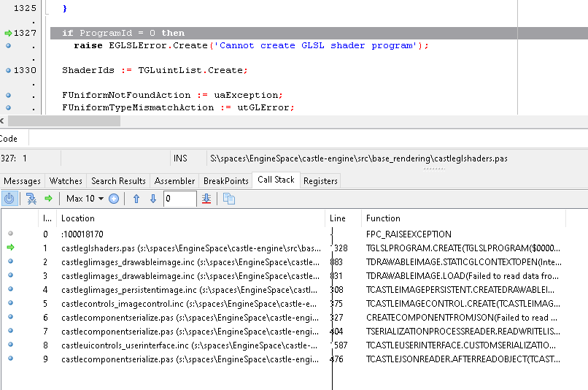The image size is (588, 390).
Task: Click the Line column header
Action: pos(343,218)
